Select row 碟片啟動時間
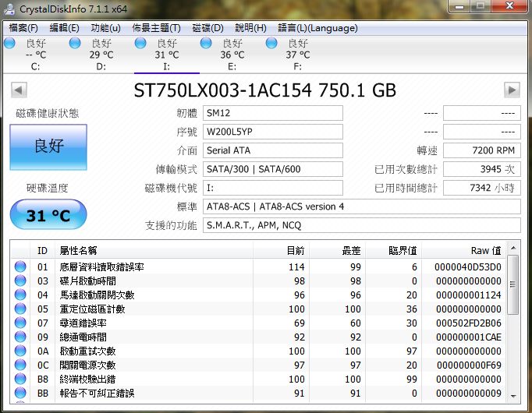532x413 pixels. click(258, 281)
